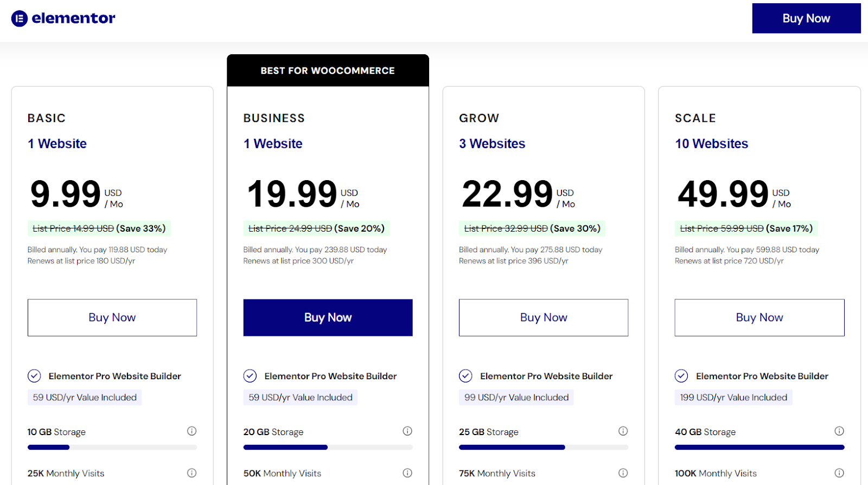Buy the Basic plan
This screenshot has width=868, height=485.
coord(112,317)
